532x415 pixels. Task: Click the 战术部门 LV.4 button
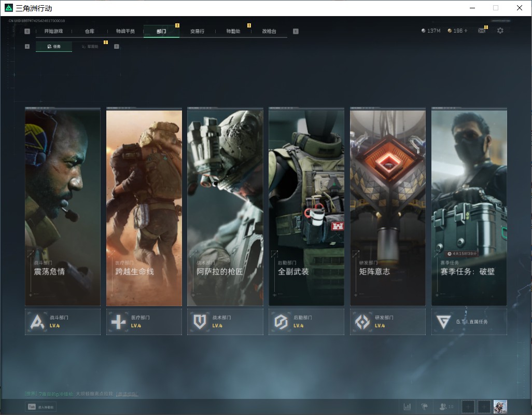[225, 322]
